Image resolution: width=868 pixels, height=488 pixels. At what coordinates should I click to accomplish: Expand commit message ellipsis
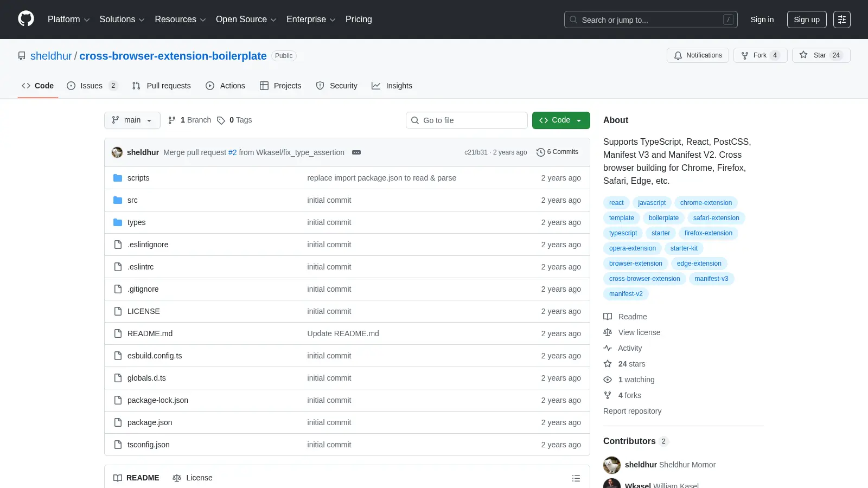click(x=356, y=152)
